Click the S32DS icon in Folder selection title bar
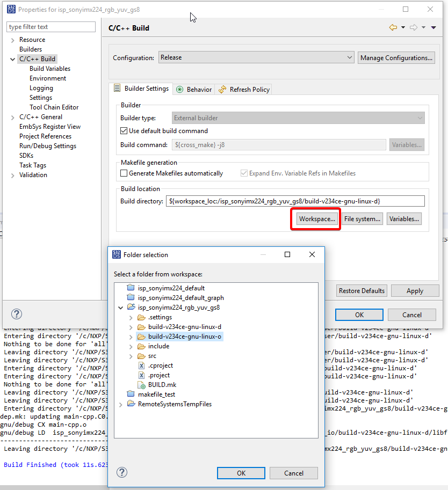The height and width of the screenshot is (490, 448). (117, 254)
